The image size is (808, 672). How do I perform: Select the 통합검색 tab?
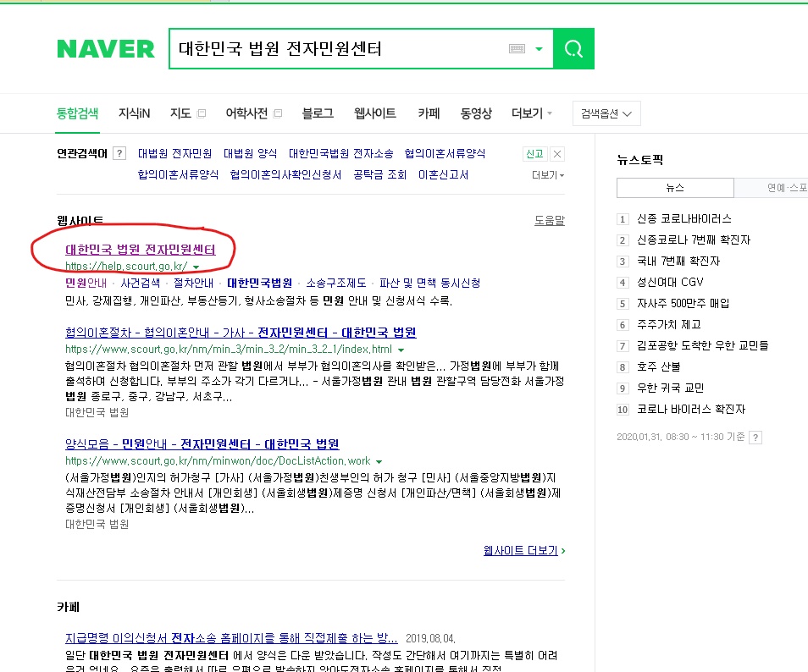[x=77, y=113]
